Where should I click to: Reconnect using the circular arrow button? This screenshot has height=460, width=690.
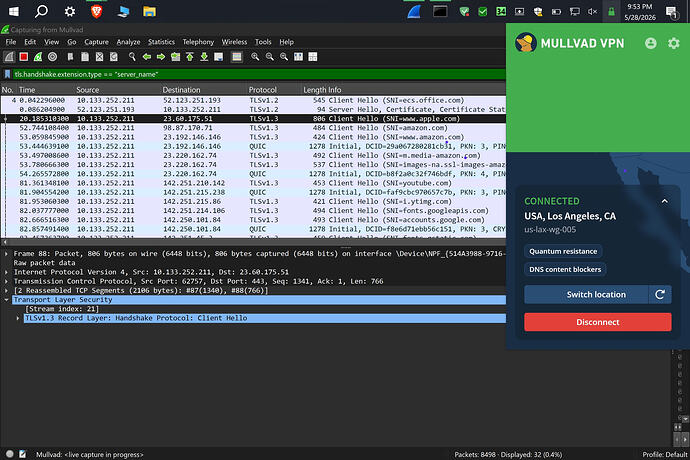pyautogui.click(x=660, y=294)
